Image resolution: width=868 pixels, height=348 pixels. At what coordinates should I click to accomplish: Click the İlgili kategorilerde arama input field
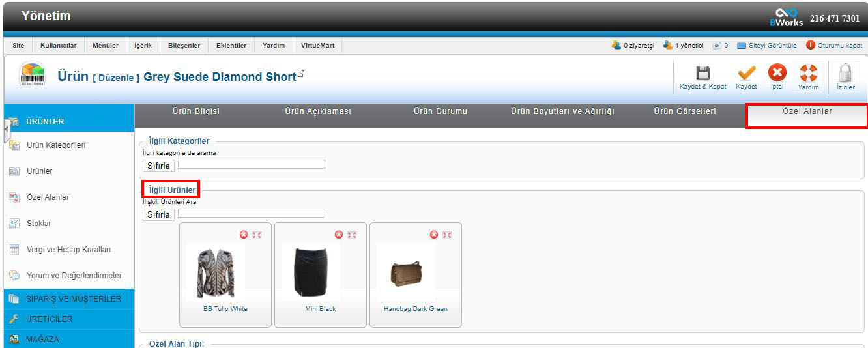[x=252, y=164]
